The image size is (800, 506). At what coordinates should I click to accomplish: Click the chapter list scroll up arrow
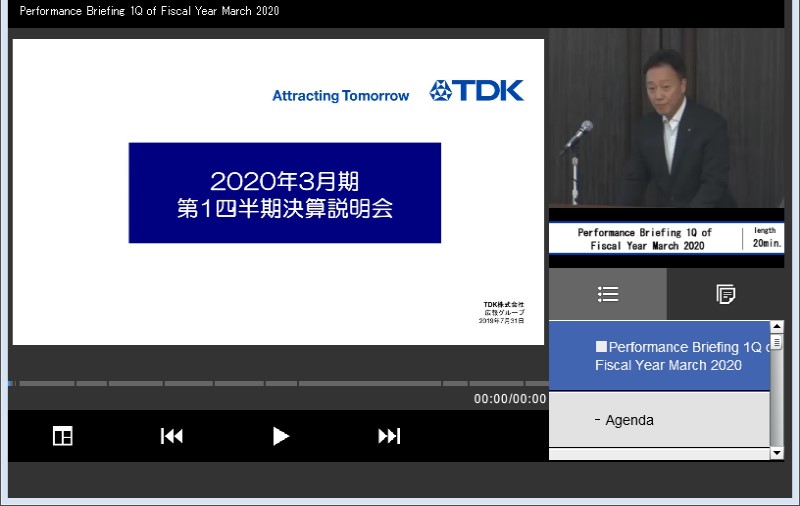pyautogui.click(x=777, y=326)
